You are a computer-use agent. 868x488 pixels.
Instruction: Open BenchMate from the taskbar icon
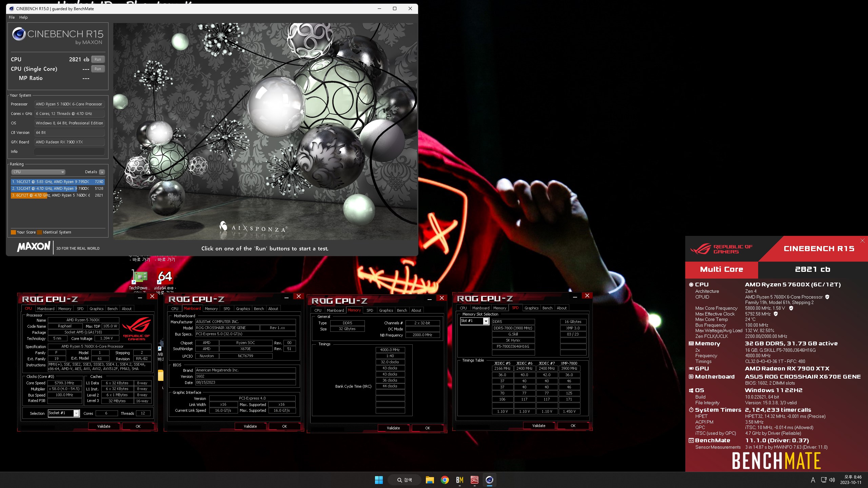pyautogui.click(x=460, y=480)
